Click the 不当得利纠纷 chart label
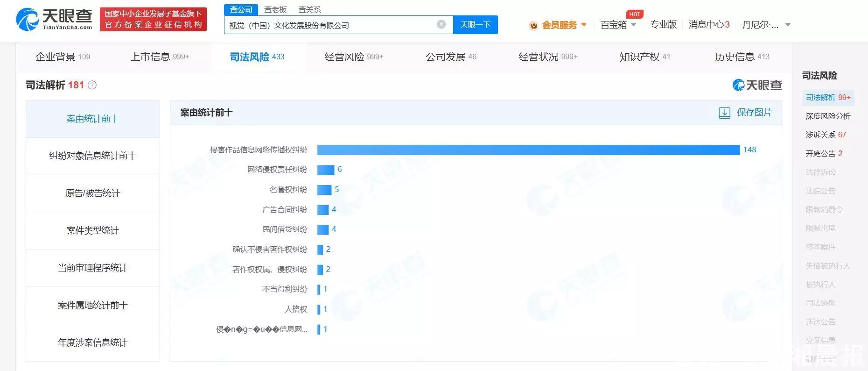 (x=285, y=289)
